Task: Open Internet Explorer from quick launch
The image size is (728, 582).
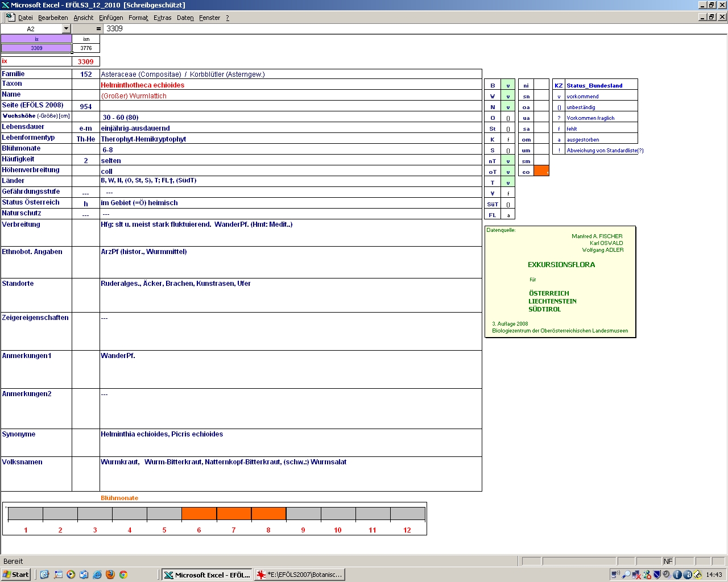Action: (97, 575)
